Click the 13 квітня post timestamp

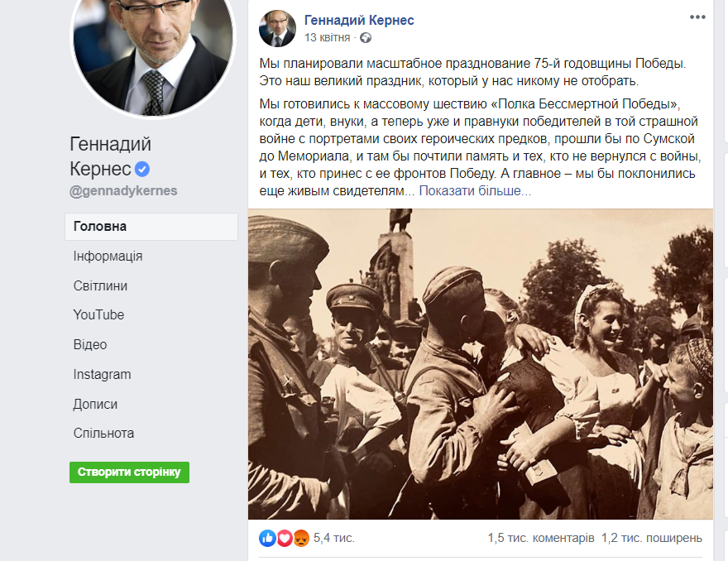[328, 37]
